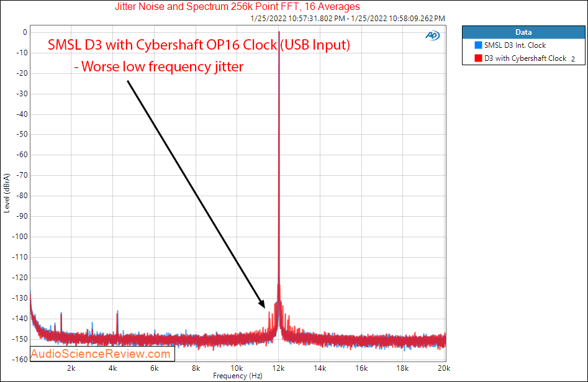Image resolution: width=588 pixels, height=382 pixels.
Task: Click the number 2 beside Cybershaft legend entry
Action: coord(573,59)
